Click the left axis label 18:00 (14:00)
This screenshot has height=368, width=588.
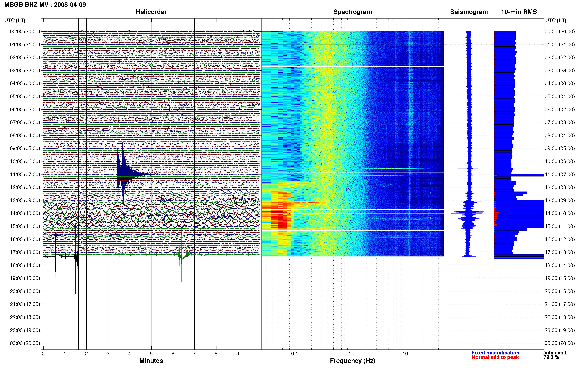[25, 265]
